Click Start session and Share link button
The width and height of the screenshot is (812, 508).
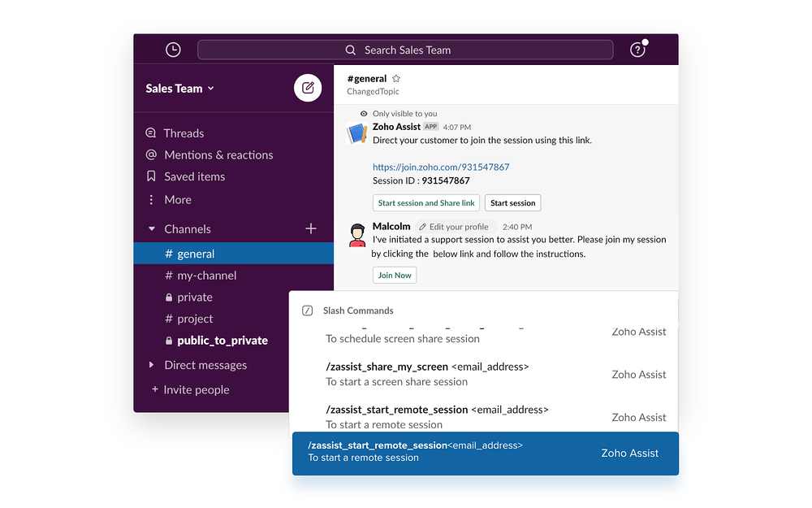coord(426,202)
